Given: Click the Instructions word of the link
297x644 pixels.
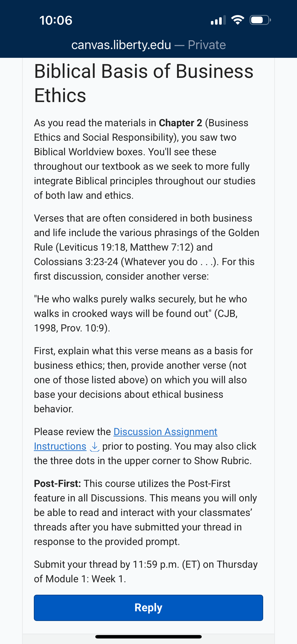Looking at the screenshot, I should [60, 446].
